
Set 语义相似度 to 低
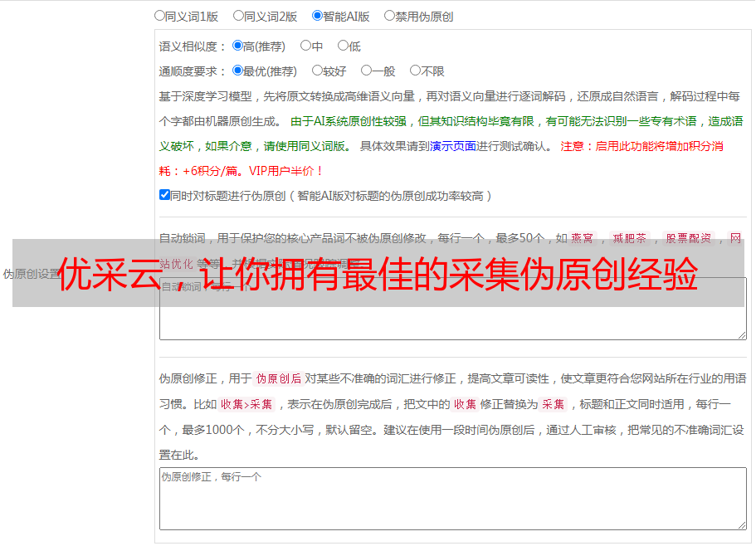(343, 46)
